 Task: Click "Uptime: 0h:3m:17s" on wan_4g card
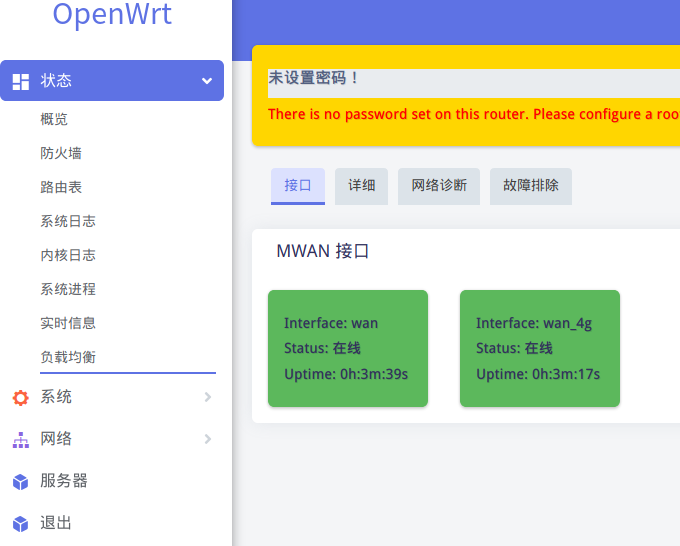pyautogui.click(x=538, y=374)
